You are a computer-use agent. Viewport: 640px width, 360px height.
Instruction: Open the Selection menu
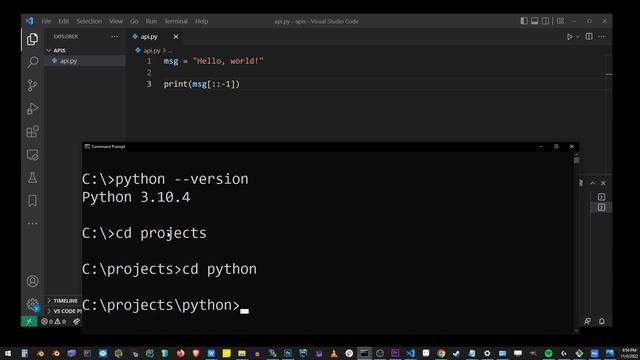89,21
